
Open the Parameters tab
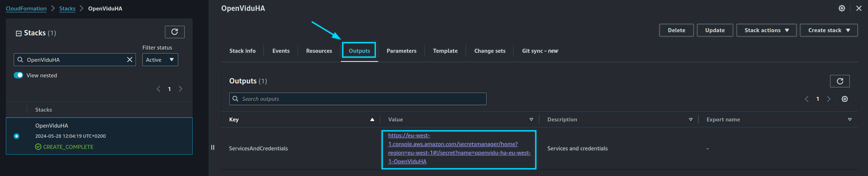point(401,51)
